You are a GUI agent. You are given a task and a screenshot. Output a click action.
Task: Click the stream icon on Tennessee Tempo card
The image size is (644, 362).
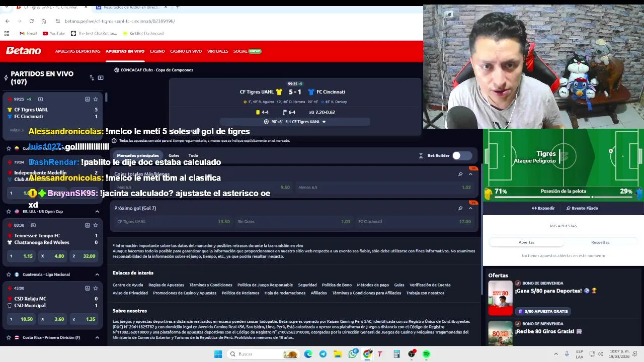pos(33,225)
